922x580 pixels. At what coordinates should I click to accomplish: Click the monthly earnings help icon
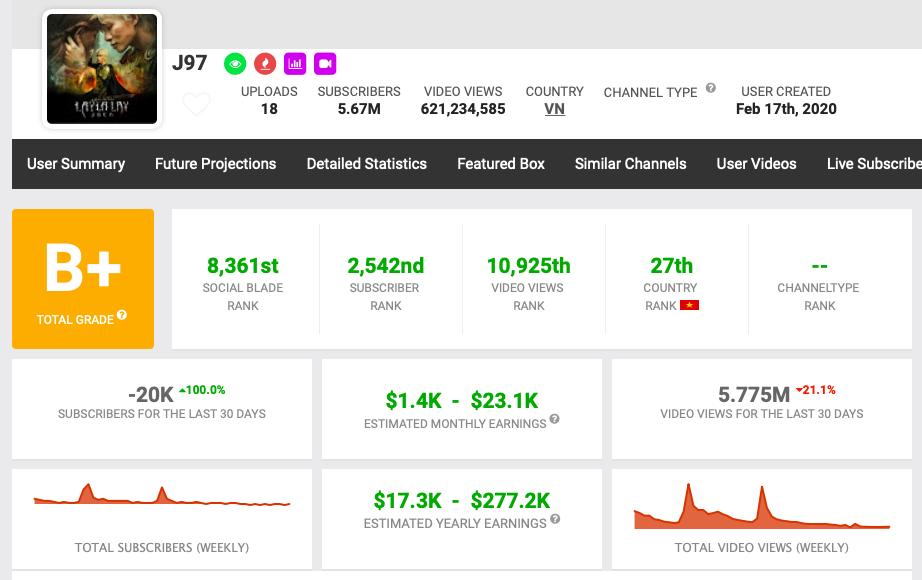point(554,420)
